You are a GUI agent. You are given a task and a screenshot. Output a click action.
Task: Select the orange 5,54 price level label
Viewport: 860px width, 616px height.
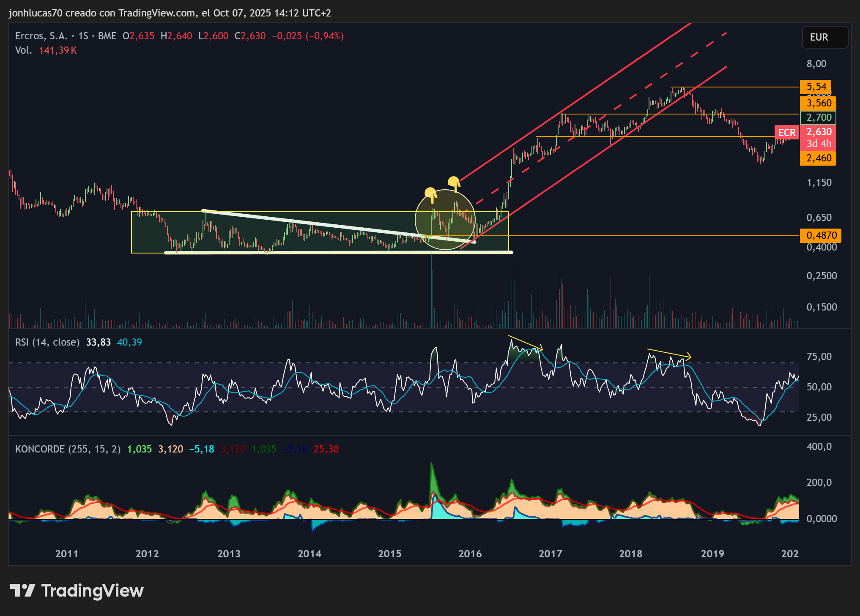click(816, 87)
